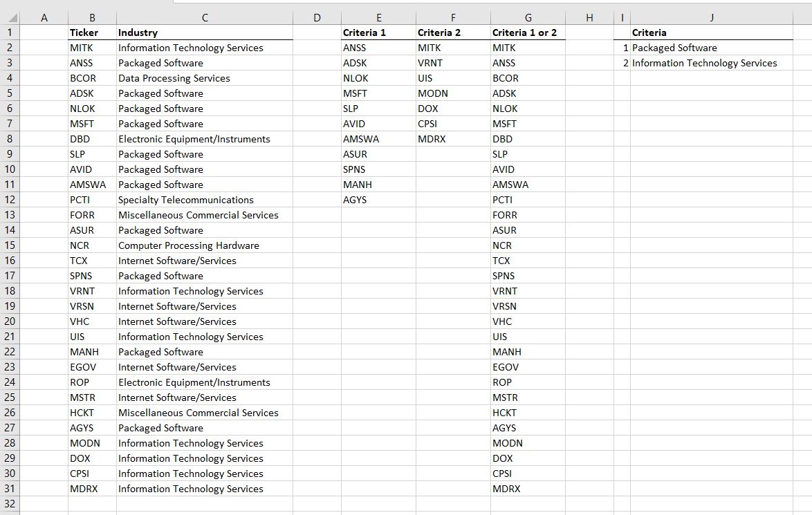The image size is (812, 515).
Task: Click MDRX in the Criteria 2 column
Action: pos(453,139)
